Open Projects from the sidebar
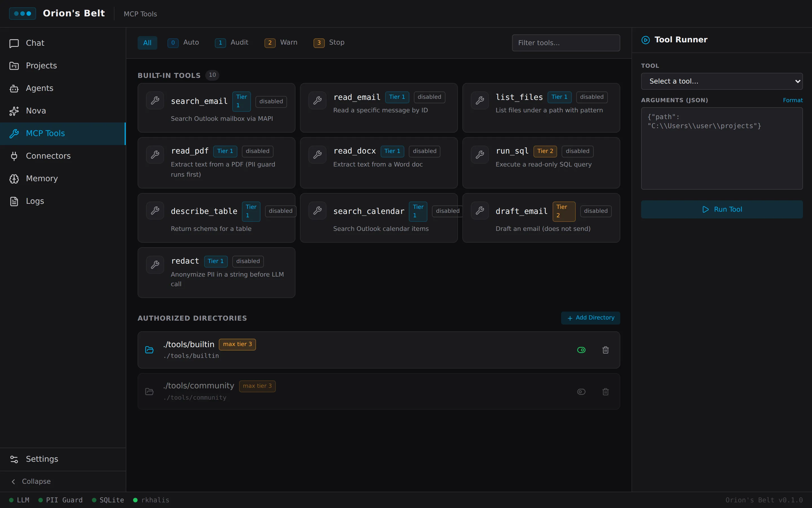The image size is (812, 508). pyautogui.click(x=63, y=65)
